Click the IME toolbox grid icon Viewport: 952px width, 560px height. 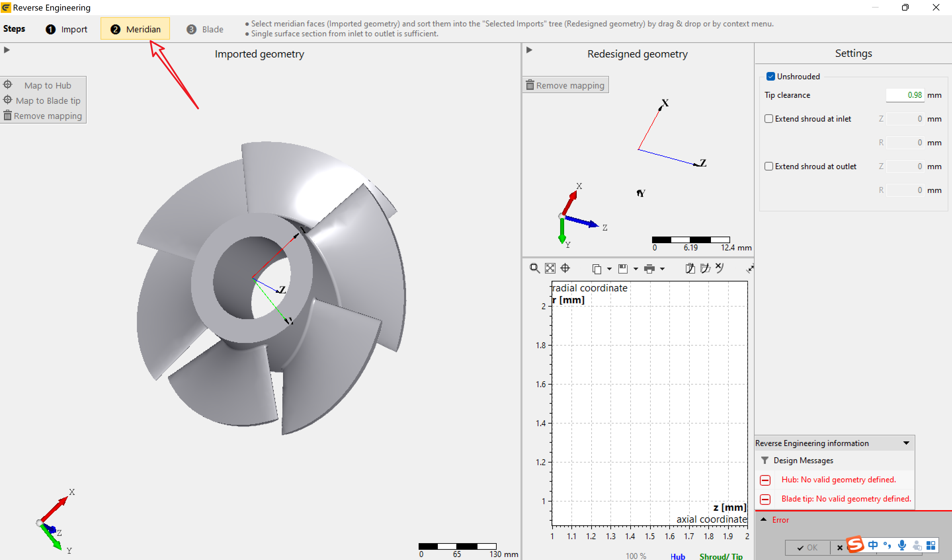pos(931,545)
